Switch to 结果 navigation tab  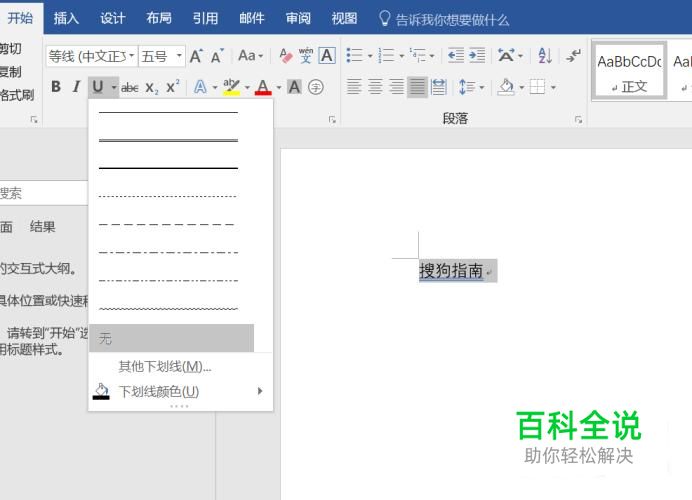[42, 227]
